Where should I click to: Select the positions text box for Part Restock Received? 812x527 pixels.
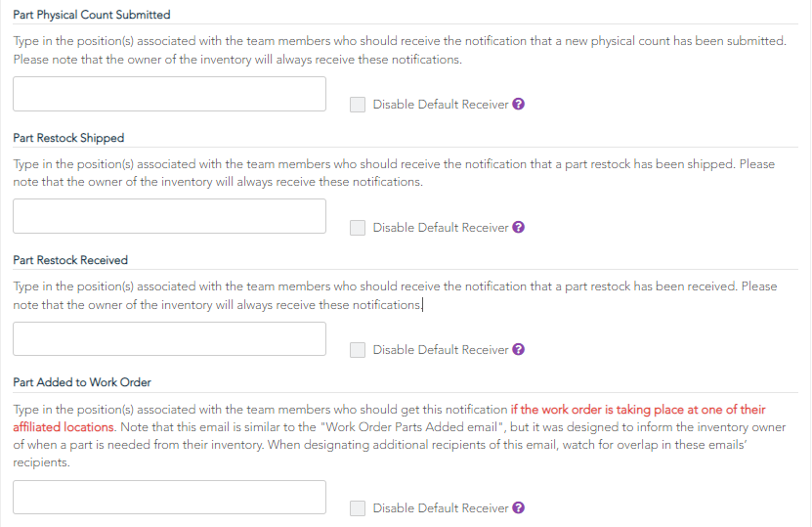[169, 339]
